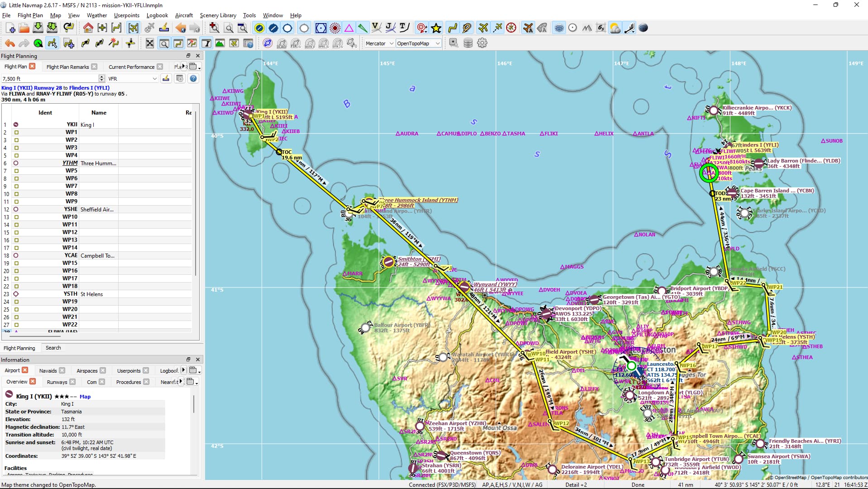
Task: Click the blue Map link for King I
Action: click(85, 397)
